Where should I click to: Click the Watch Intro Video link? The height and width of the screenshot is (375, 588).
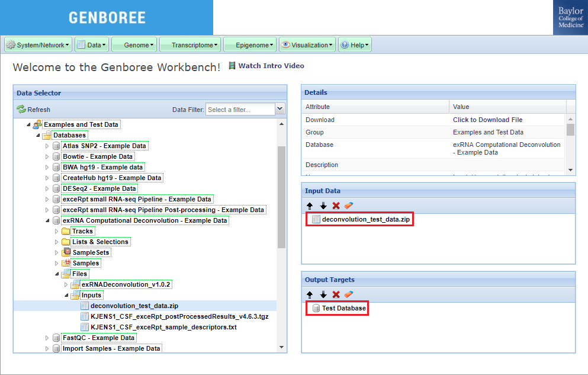point(271,66)
